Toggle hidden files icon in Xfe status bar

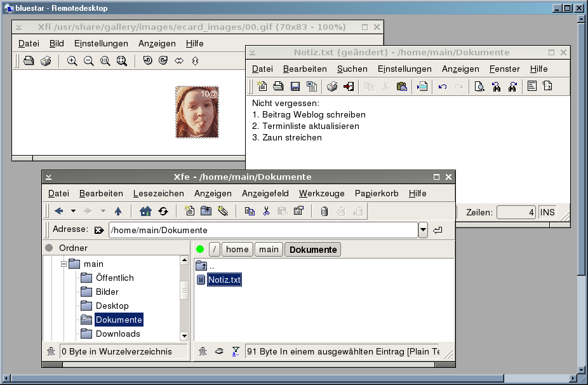pyautogui.click(x=219, y=351)
